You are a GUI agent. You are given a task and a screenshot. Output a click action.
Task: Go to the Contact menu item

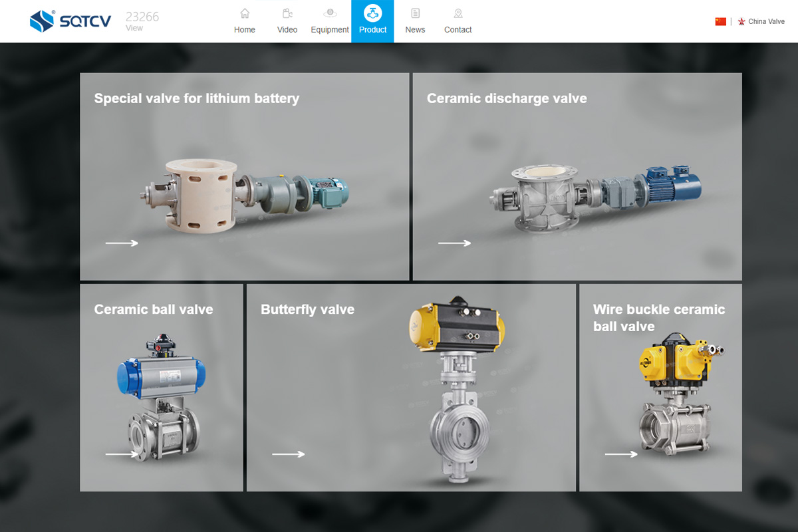tap(458, 30)
